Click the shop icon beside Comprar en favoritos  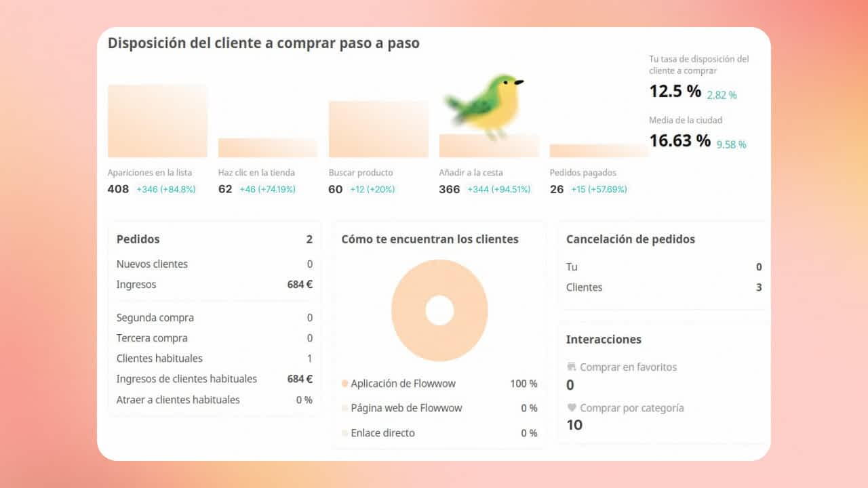[572, 367]
